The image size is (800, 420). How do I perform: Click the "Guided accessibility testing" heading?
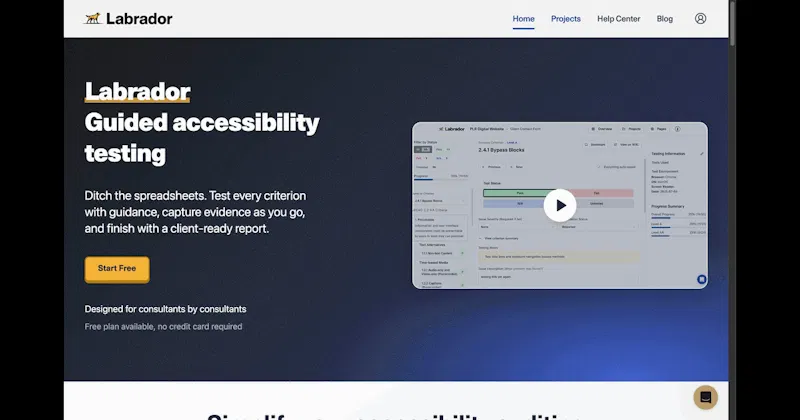[202, 138]
